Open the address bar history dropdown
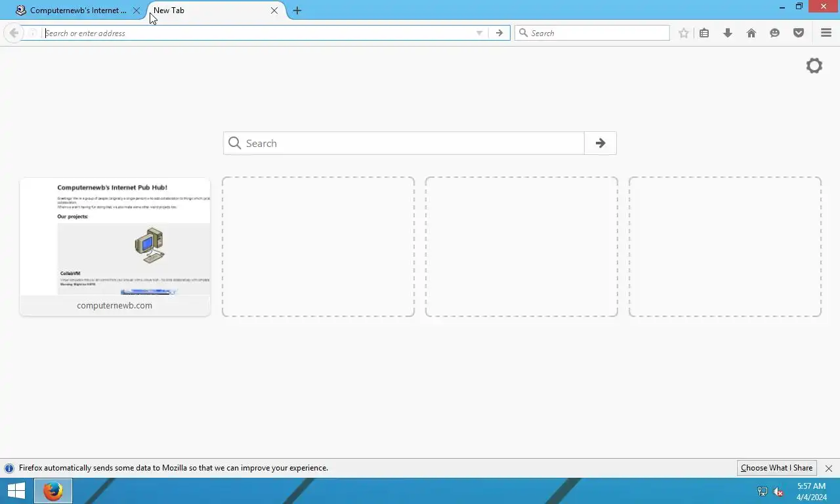The image size is (840, 504). pyautogui.click(x=479, y=33)
